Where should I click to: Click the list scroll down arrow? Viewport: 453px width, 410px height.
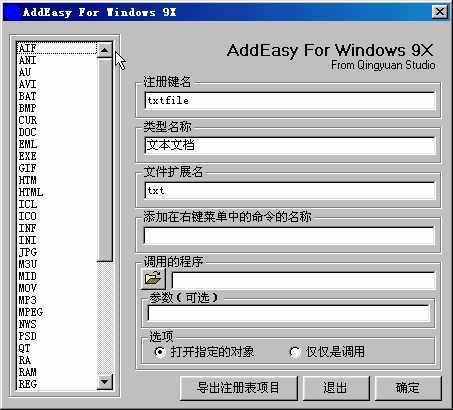105,381
